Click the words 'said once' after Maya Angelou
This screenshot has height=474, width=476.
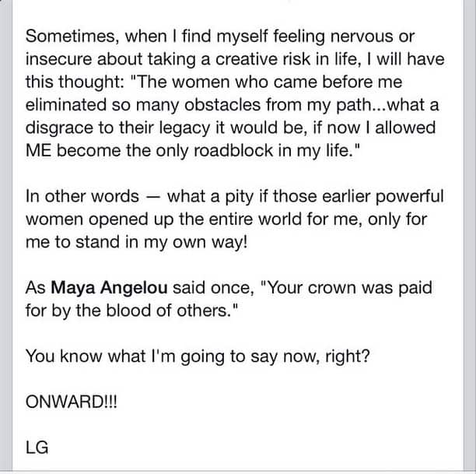point(213,287)
